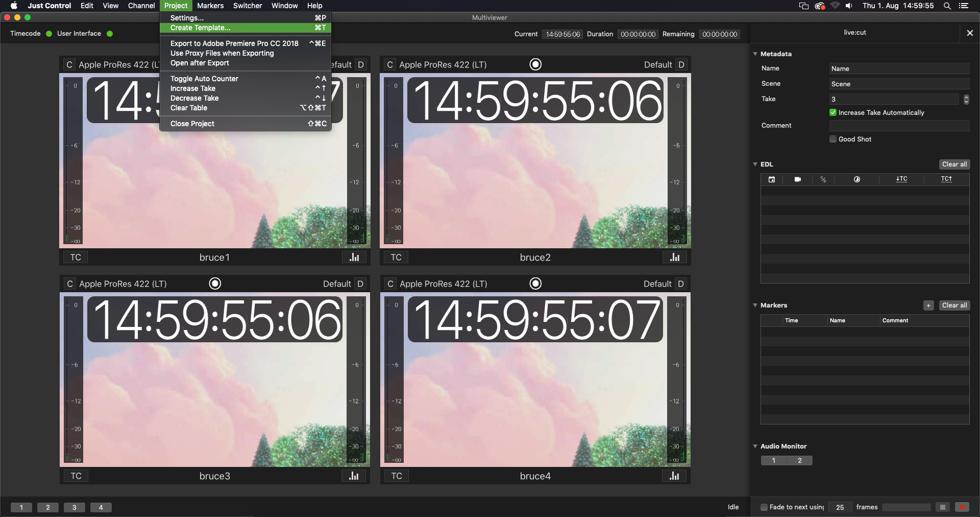Click the record indicator above bruce2

[x=535, y=64]
